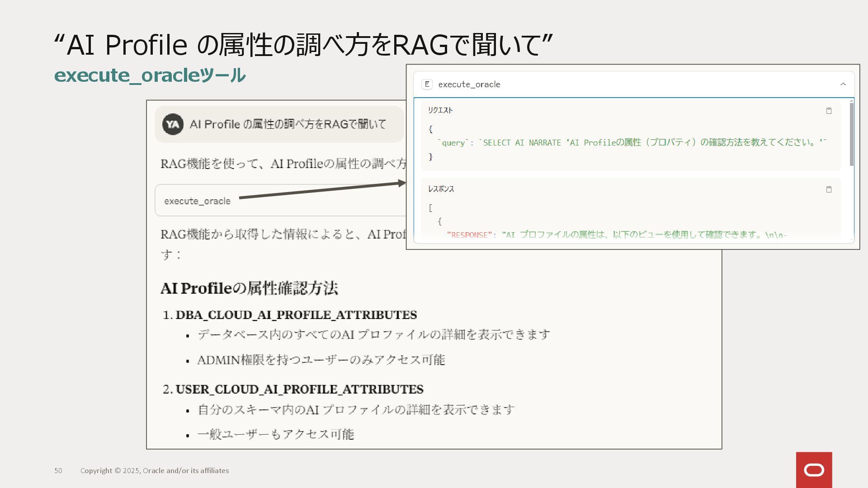
Task: Click the red Oracle logo
Action: 814,470
